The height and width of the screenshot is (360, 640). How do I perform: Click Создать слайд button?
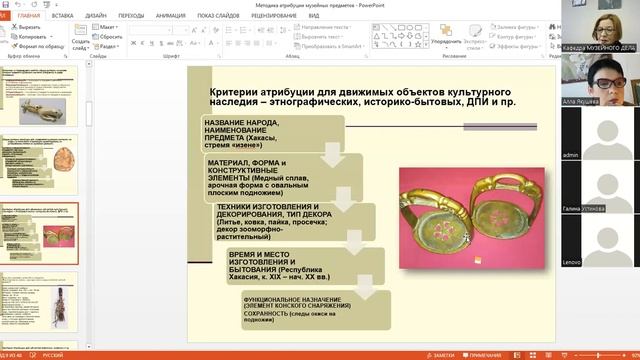coord(80,37)
